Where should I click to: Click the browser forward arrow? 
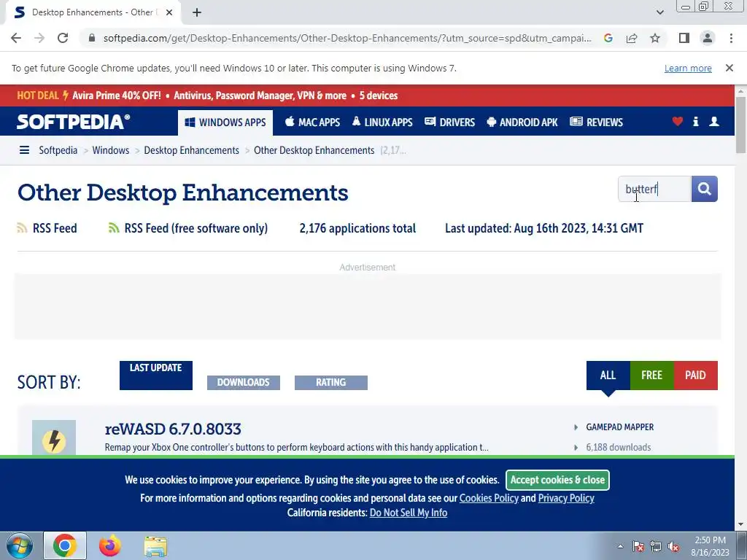pyautogui.click(x=39, y=38)
